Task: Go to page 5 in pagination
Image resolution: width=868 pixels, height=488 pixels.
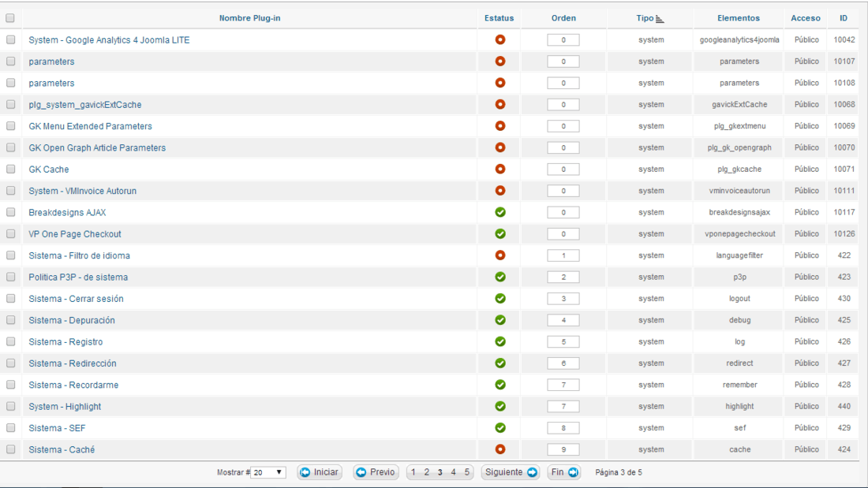Action: coord(466,472)
